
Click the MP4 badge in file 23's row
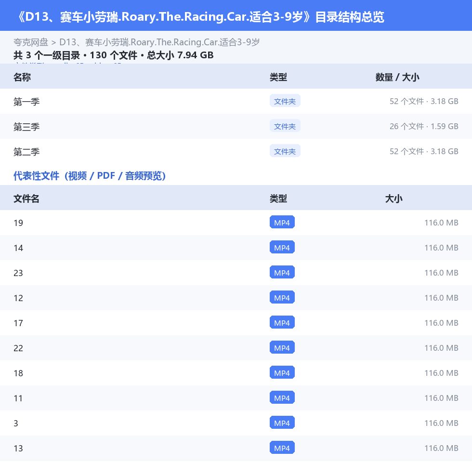(x=282, y=273)
